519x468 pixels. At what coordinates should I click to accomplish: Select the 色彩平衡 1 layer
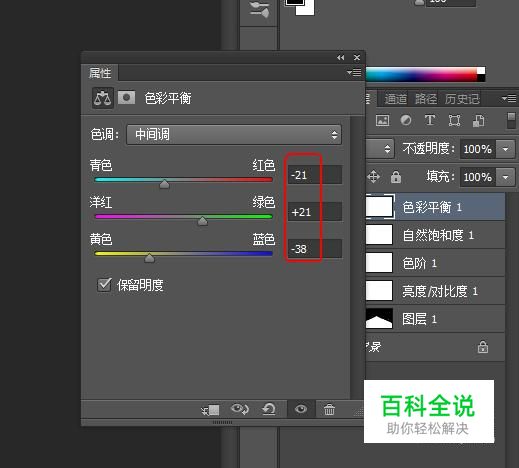(435, 207)
